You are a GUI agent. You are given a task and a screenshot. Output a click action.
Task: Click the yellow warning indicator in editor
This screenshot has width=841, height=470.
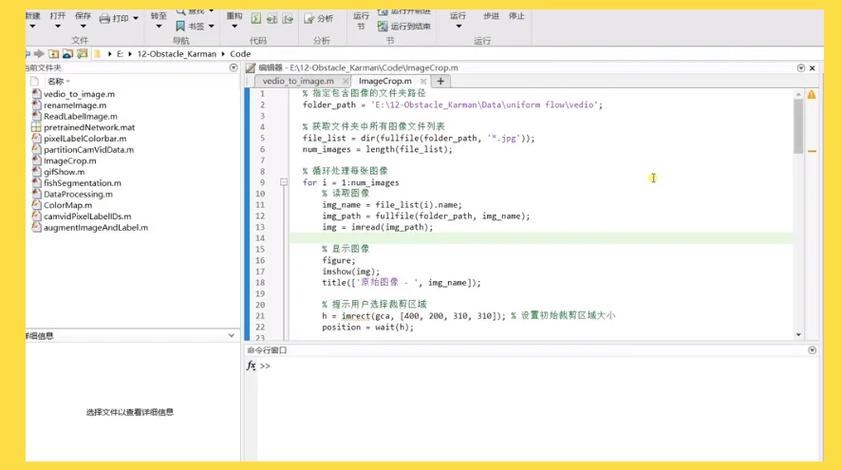[811, 95]
